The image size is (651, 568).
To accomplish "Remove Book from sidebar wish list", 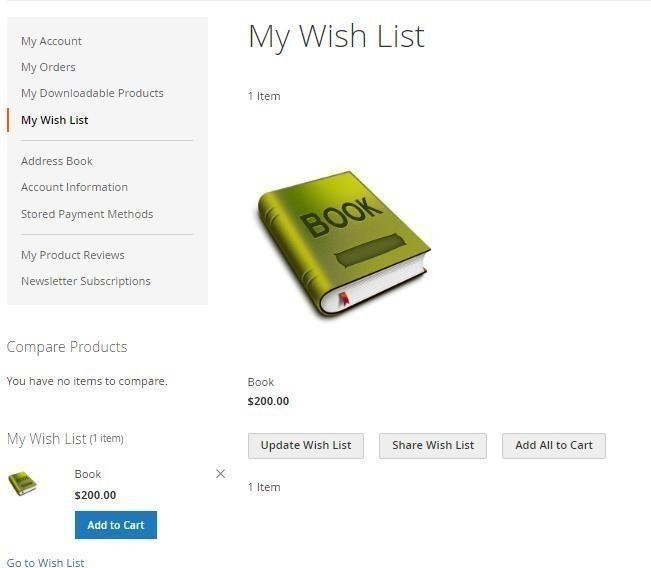I will 220,473.
